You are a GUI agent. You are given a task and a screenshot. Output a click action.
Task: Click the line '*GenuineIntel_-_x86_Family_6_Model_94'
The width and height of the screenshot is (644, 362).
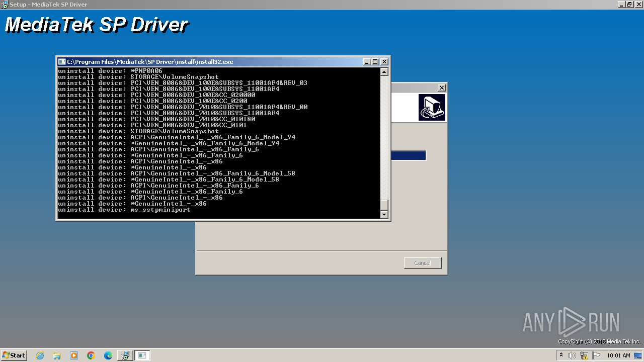[x=169, y=143]
